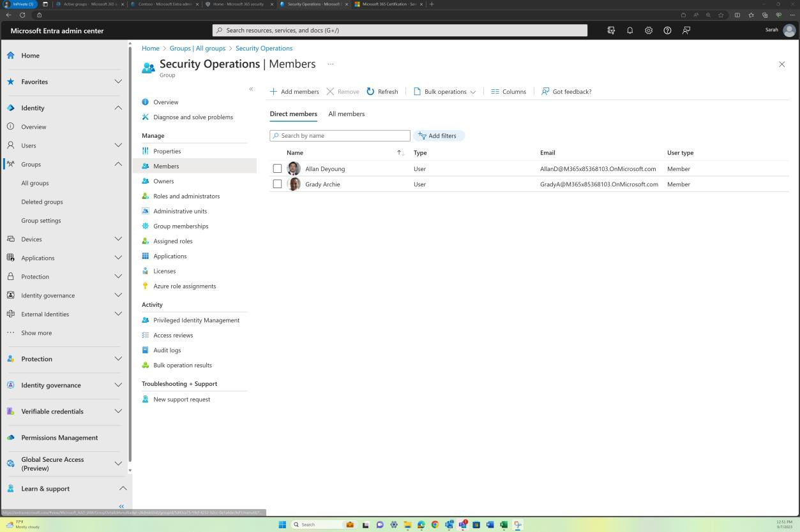This screenshot has width=800, height=532.
Task: Click the Add members button
Action: pos(294,91)
